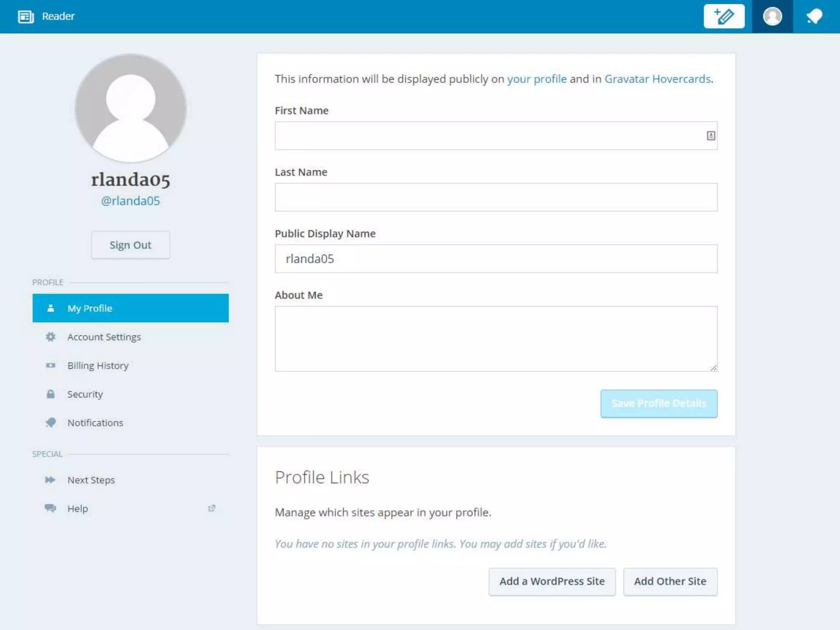Select Notifications in the sidebar

tap(95, 423)
